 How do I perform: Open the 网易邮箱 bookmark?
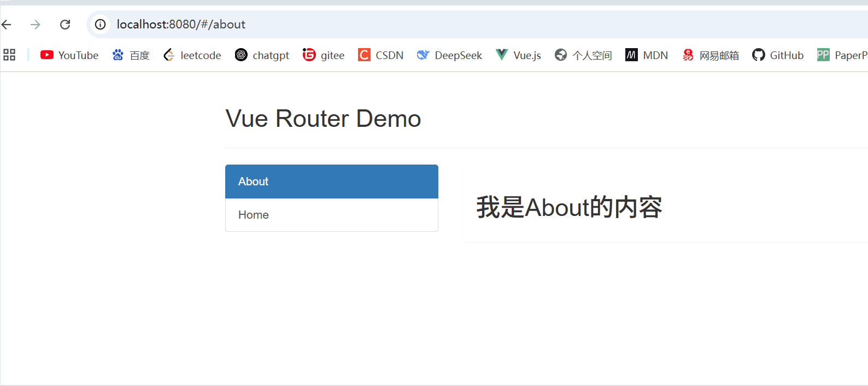click(711, 55)
